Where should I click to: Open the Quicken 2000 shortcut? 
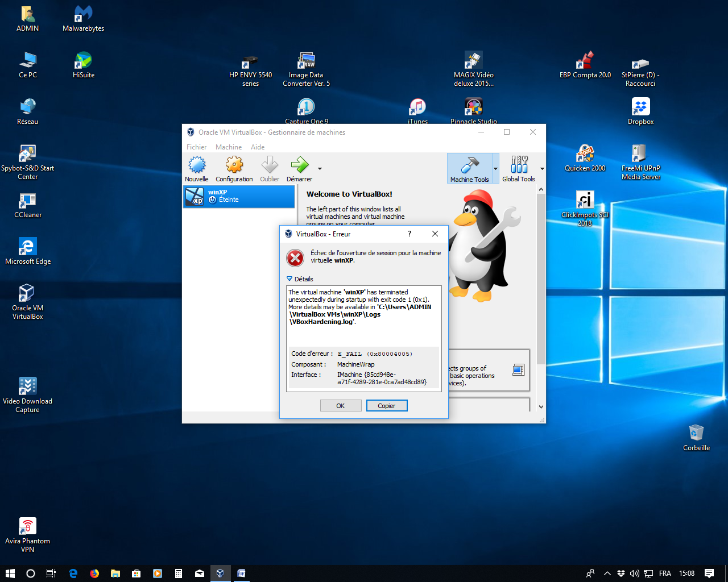[585, 159]
